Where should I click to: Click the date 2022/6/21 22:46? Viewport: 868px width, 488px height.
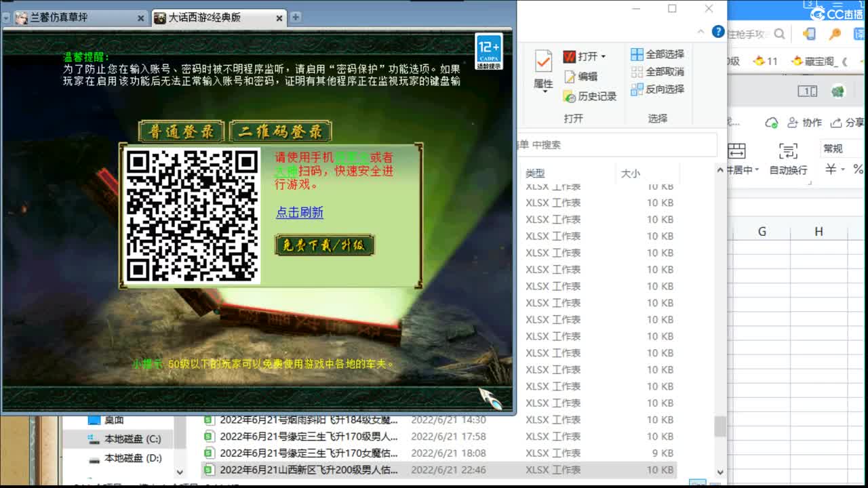point(448,470)
